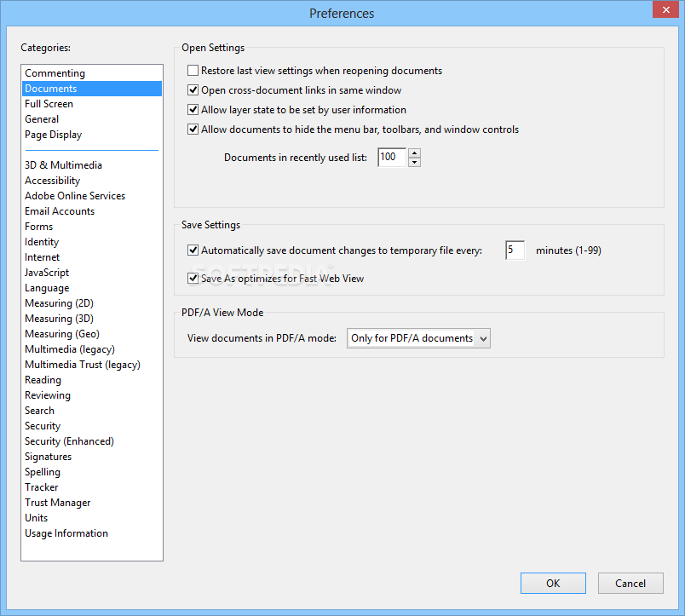Click the auto-save minutes input field
Image resolution: width=685 pixels, height=616 pixels.
click(515, 250)
